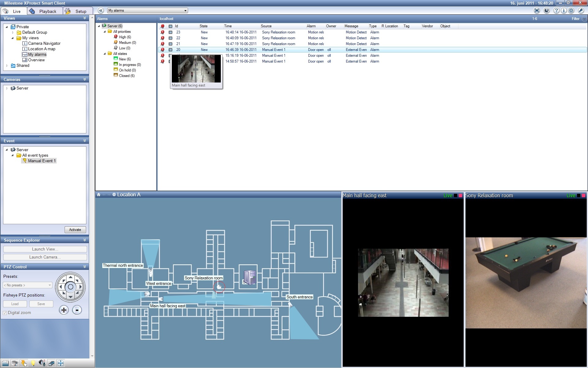
Task: Click left sidebar scrollbar down arrow
Action: click(x=92, y=356)
